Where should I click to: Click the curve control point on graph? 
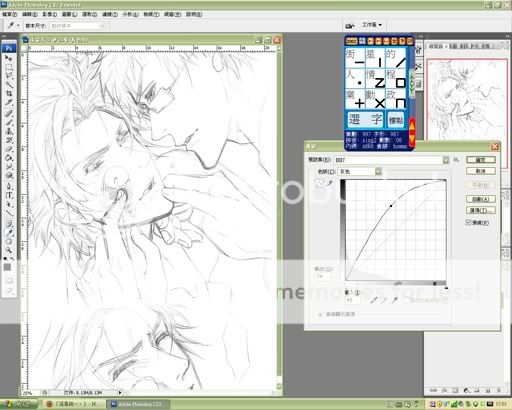(x=391, y=206)
